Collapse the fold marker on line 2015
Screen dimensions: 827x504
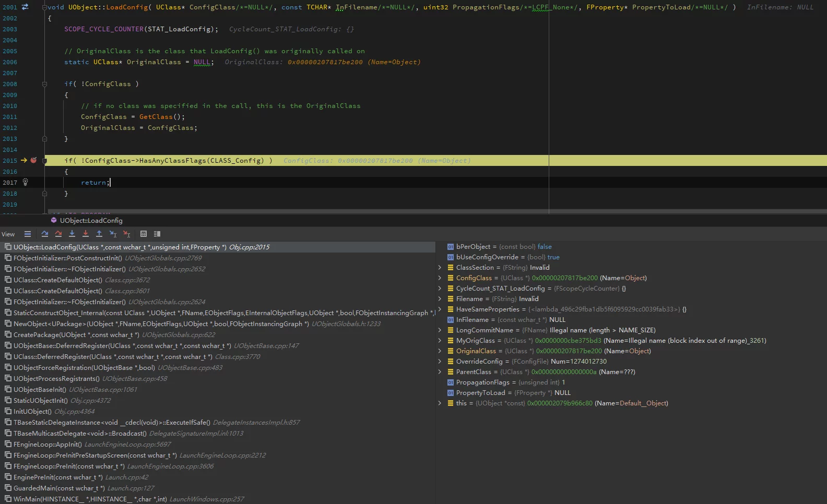44,161
